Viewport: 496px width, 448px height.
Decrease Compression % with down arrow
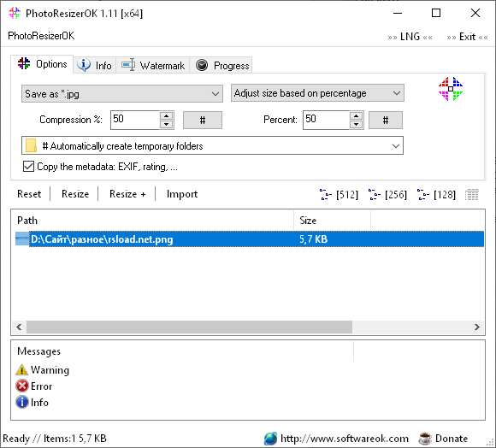pos(167,124)
